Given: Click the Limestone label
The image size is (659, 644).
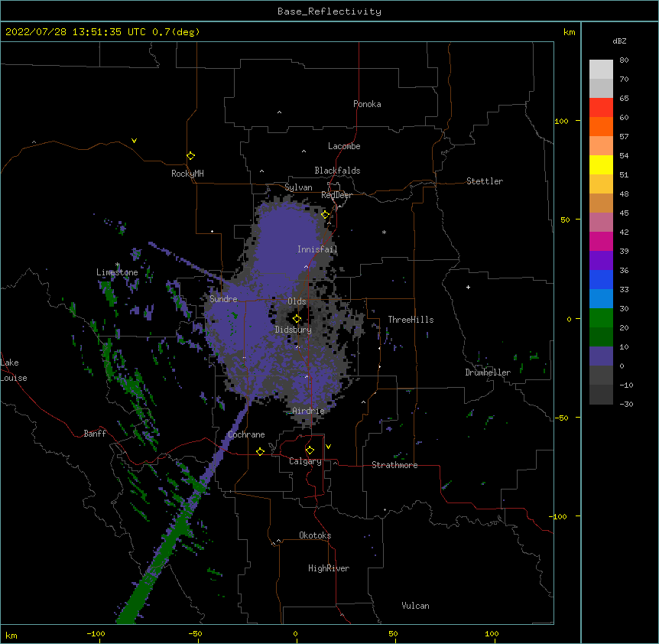Looking at the screenshot, I should tap(117, 272).
